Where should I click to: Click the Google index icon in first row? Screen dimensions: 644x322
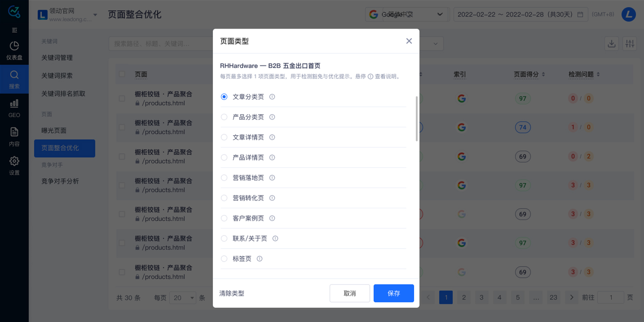[x=462, y=99]
